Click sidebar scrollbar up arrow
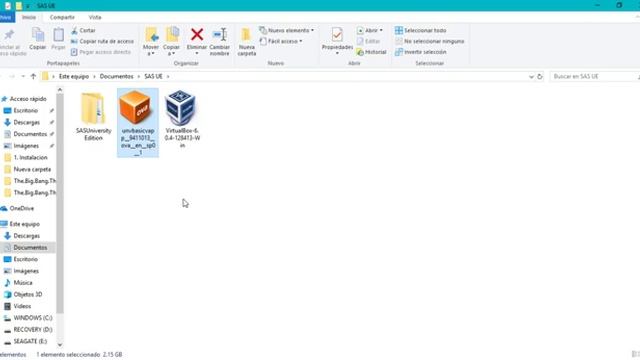Viewport: 640px width, 360px height. [60, 90]
